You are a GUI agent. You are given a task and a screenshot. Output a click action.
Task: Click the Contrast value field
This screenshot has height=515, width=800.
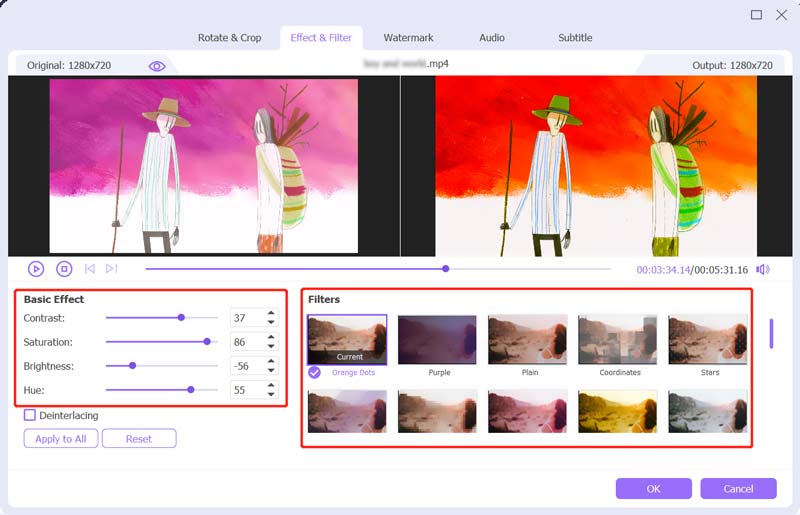248,317
